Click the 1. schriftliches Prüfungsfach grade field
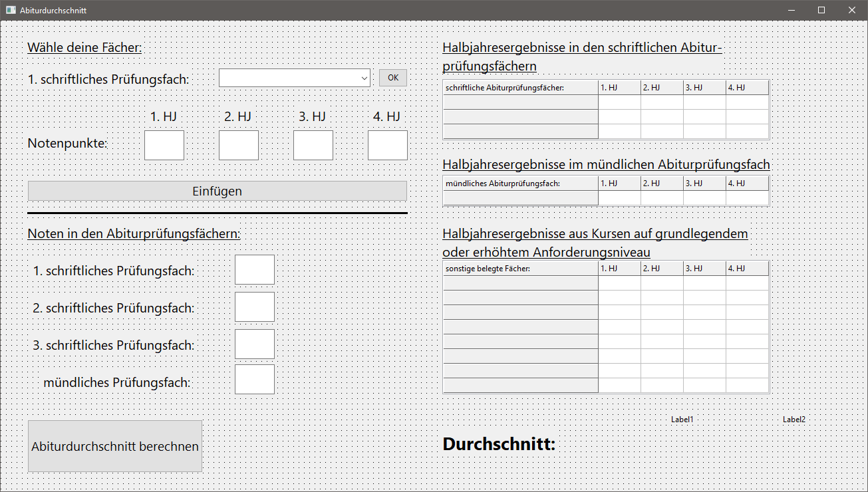The height and width of the screenshot is (492, 868). [x=255, y=270]
